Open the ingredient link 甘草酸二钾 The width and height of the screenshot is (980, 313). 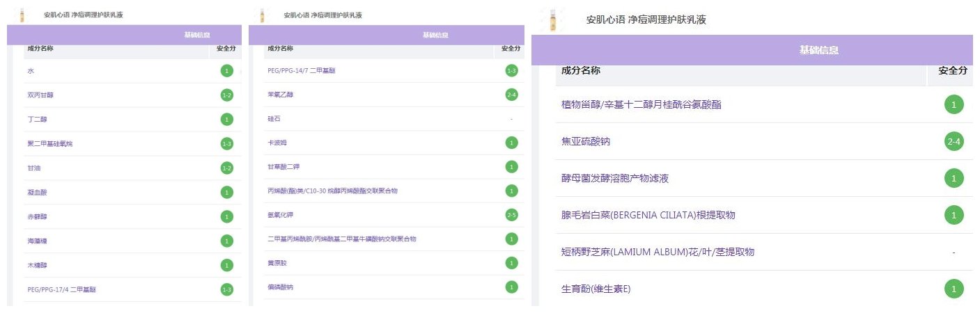285,167
